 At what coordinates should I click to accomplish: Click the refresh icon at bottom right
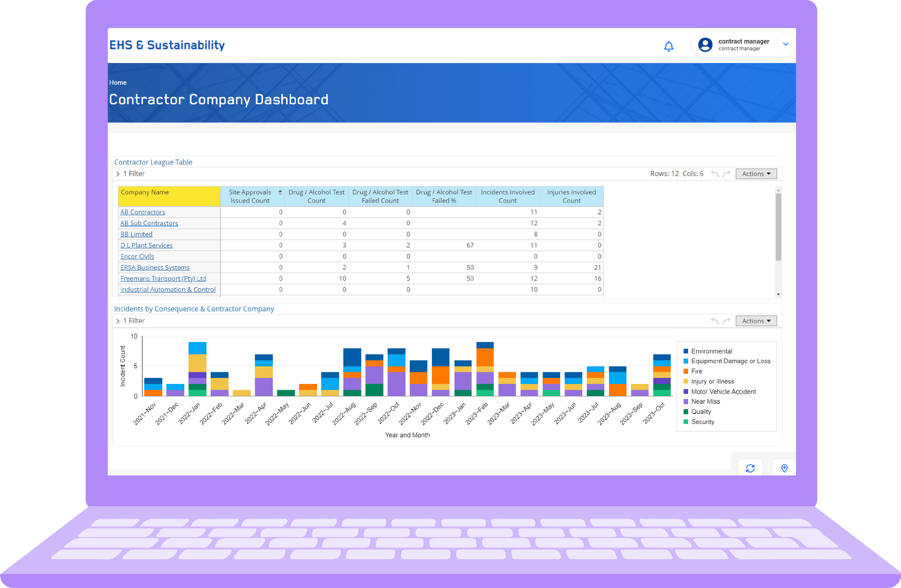(750, 468)
